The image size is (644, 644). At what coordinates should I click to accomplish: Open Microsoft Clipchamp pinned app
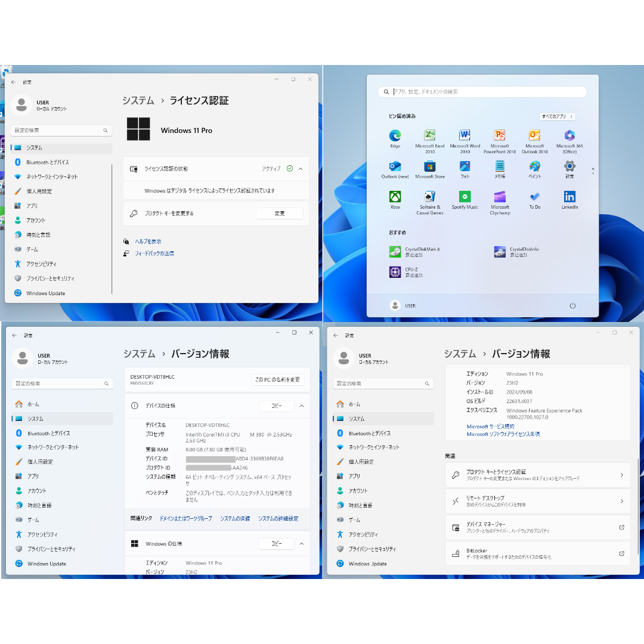500,203
